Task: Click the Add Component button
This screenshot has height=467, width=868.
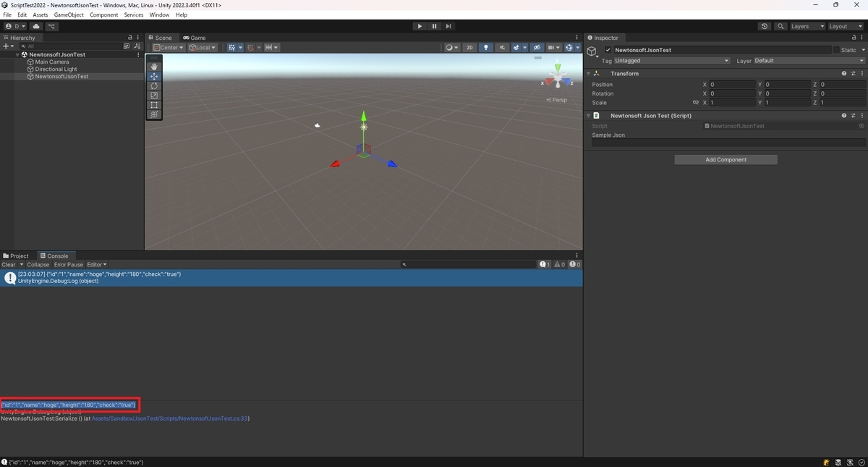Action: (726, 159)
